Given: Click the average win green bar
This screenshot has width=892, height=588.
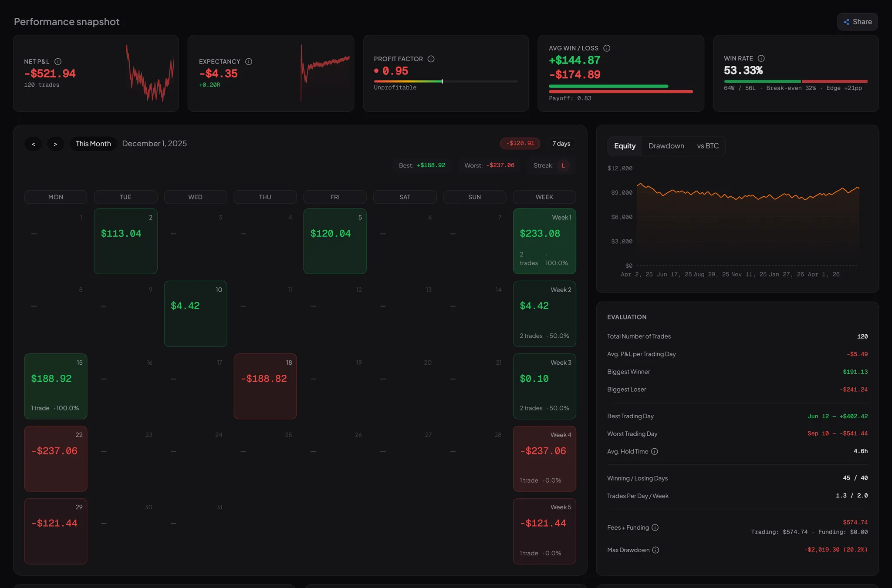Looking at the screenshot, I should 608,86.
